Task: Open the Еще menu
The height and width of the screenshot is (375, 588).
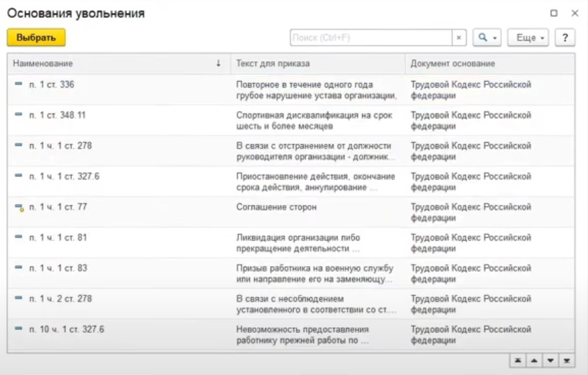Action: [x=528, y=38]
